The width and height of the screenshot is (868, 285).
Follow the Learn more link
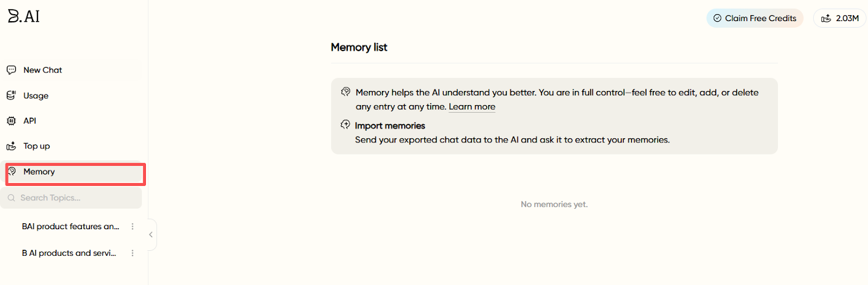[471, 107]
